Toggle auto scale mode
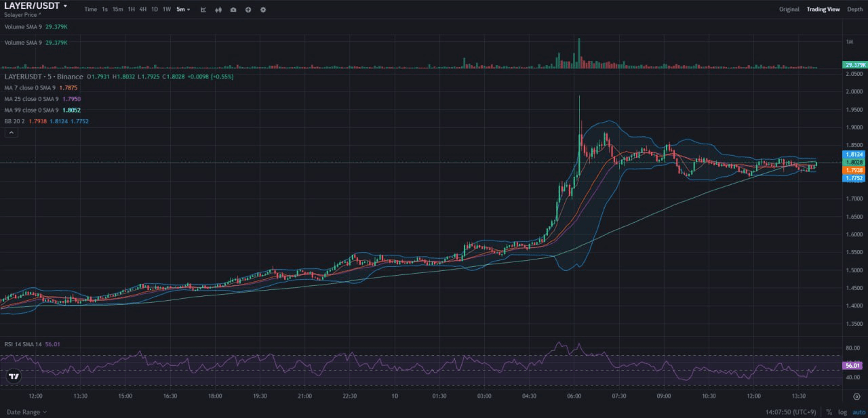Screen dimensions: 868x418 [859, 412]
